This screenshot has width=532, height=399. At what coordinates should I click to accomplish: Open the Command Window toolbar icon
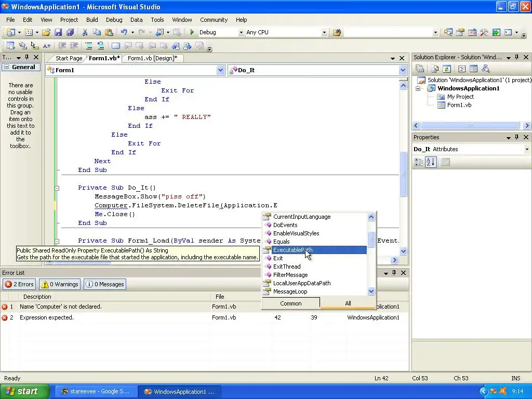tap(508, 32)
